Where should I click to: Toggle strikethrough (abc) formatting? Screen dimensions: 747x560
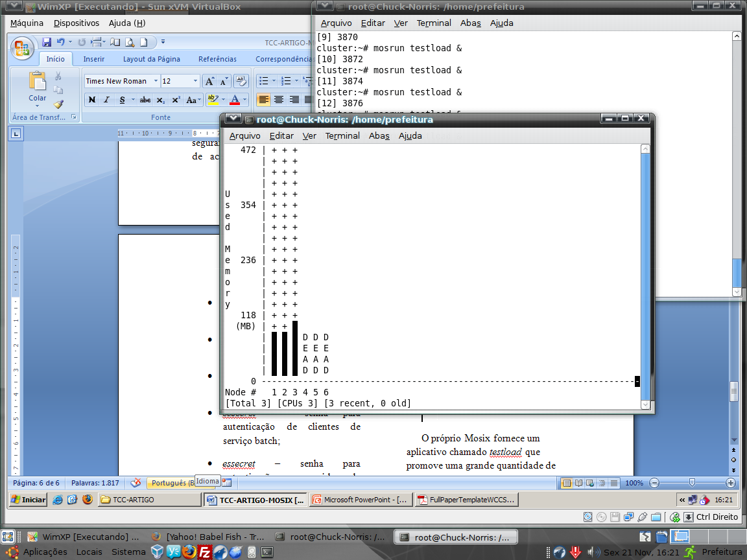(x=145, y=100)
